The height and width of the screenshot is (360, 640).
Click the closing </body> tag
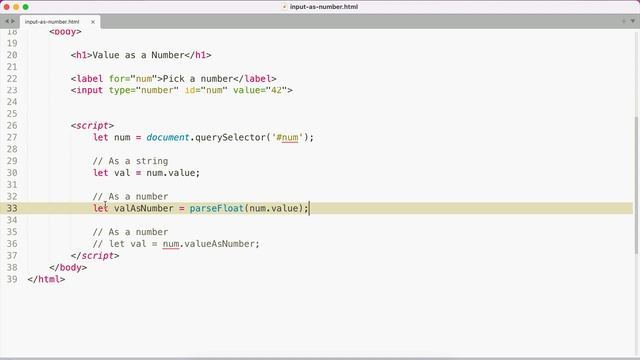(x=68, y=267)
